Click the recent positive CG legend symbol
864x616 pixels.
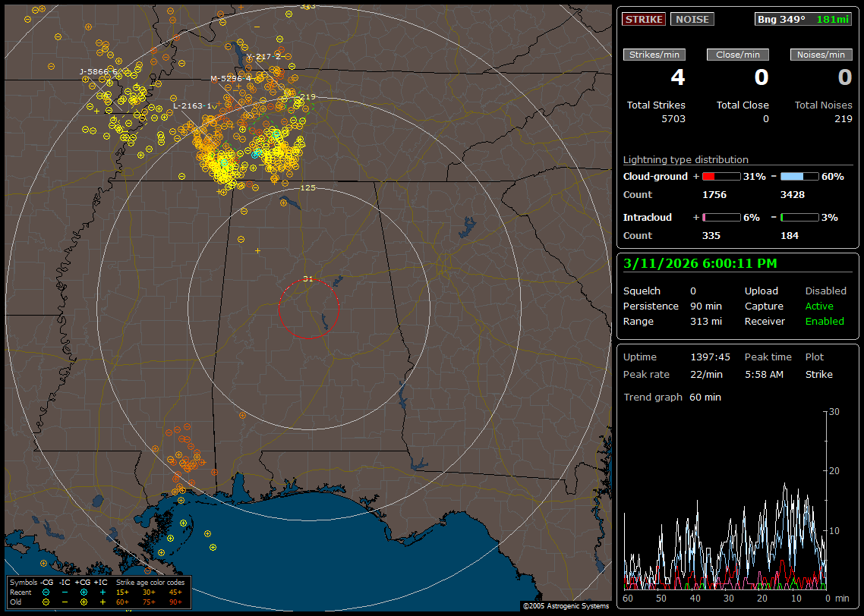(84, 592)
